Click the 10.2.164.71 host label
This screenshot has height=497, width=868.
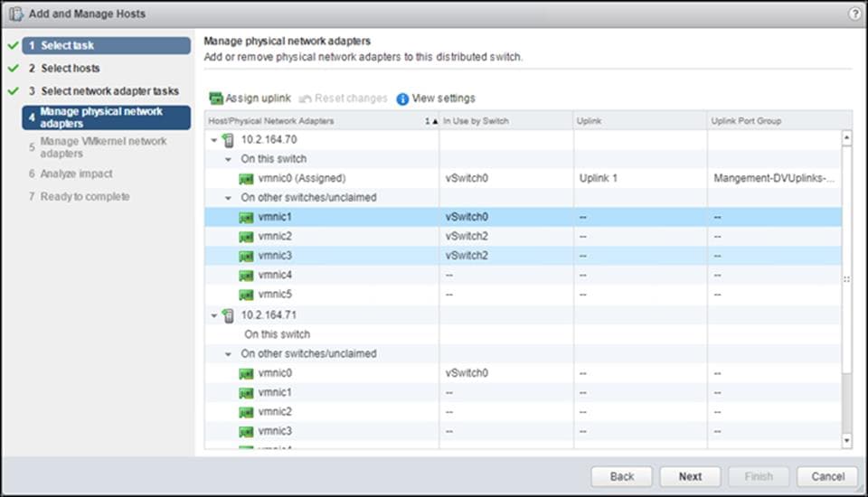pos(269,315)
